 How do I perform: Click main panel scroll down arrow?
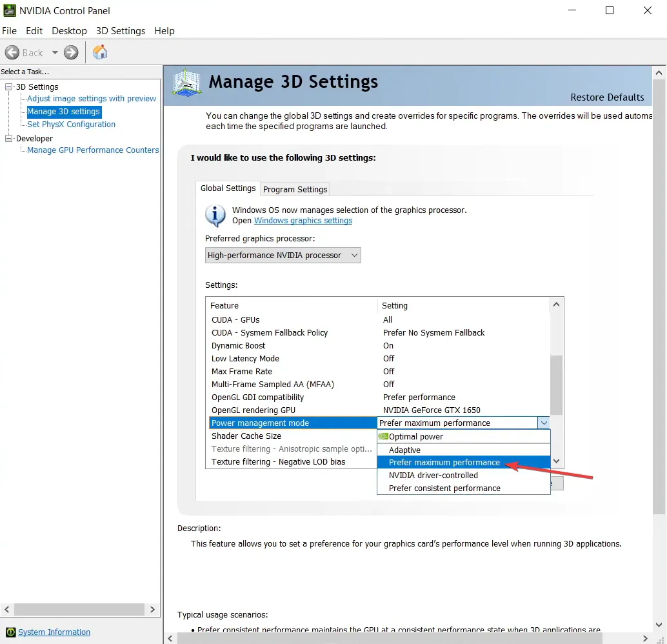point(659,625)
